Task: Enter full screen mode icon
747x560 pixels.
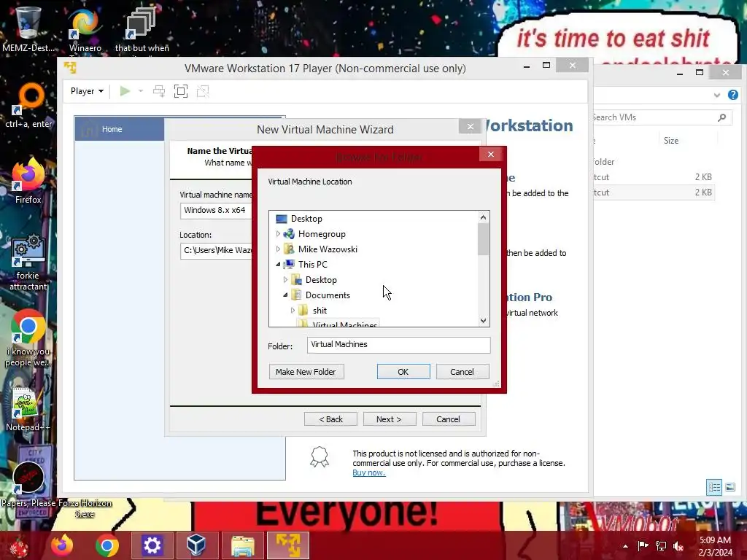Action: pos(181,91)
